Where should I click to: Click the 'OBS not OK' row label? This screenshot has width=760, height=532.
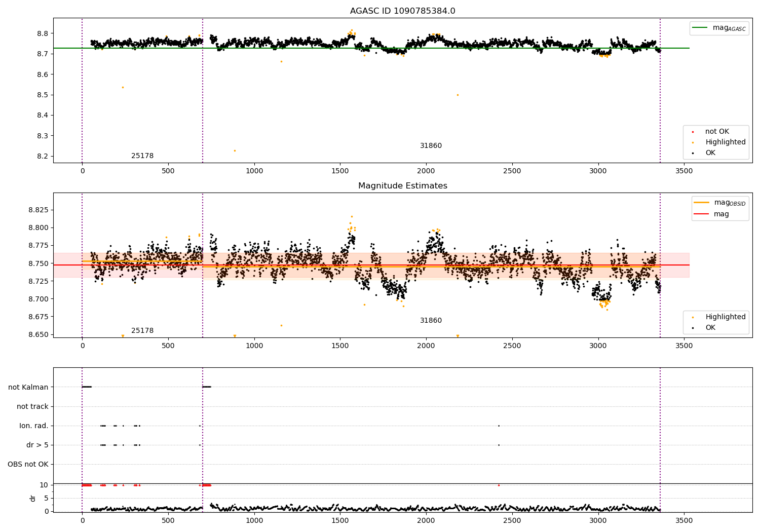point(28,464)
